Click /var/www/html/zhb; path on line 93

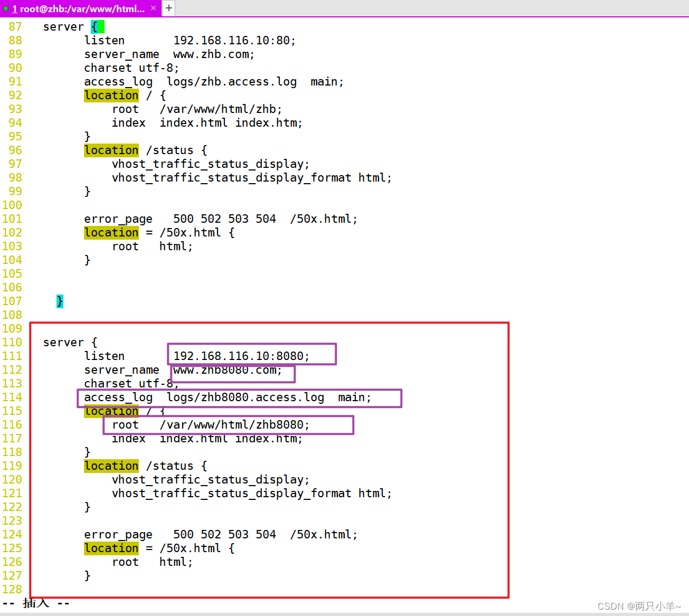[221, 109]
